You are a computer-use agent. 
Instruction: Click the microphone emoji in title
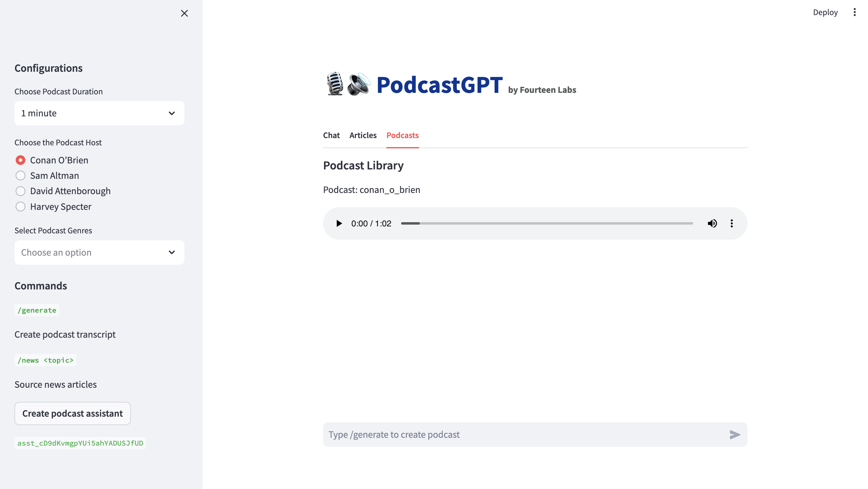click(334, 84)
